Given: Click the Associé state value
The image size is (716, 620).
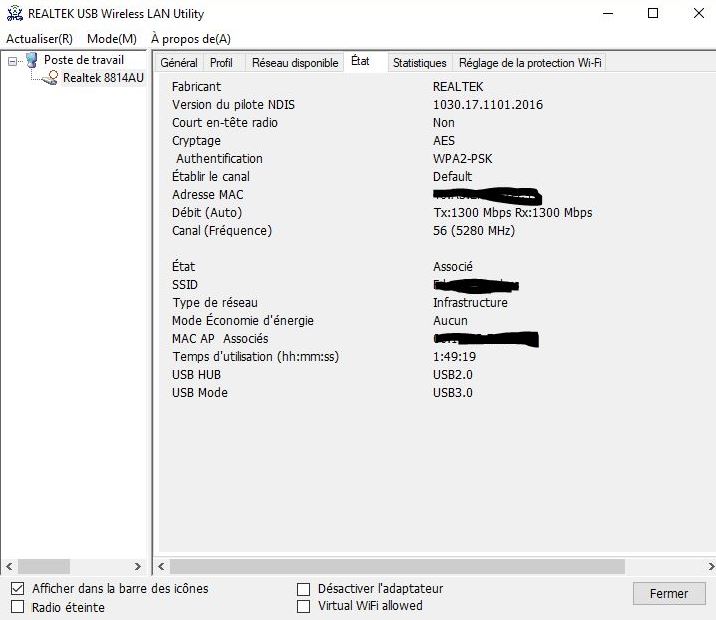Looking at the screenshot, I should [x=453, y=267].
